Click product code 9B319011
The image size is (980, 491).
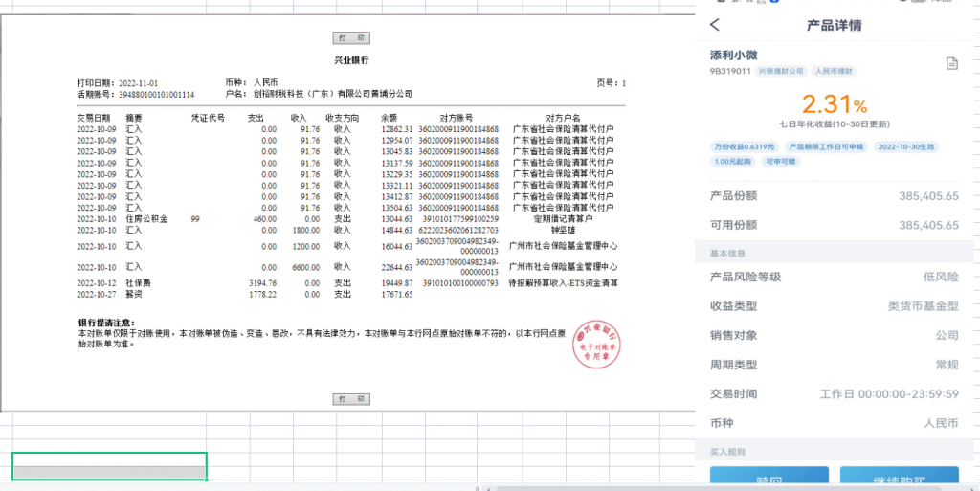click(730, 71)
